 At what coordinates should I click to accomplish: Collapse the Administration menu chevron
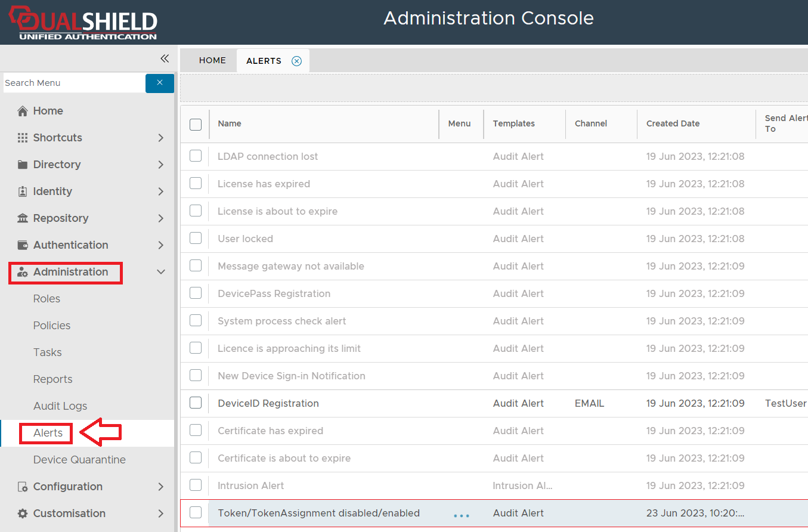click(x=160, y=272)
